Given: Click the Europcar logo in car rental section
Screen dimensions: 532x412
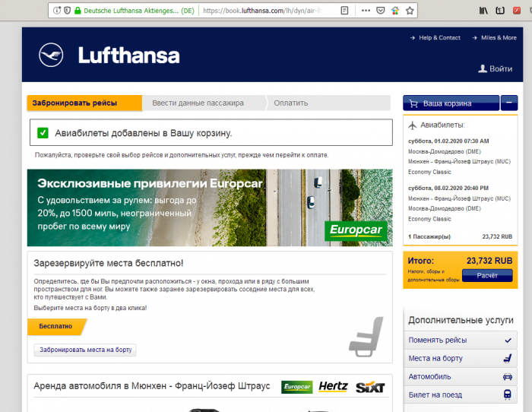Looking at the screenshot, I should pos(297,387).
